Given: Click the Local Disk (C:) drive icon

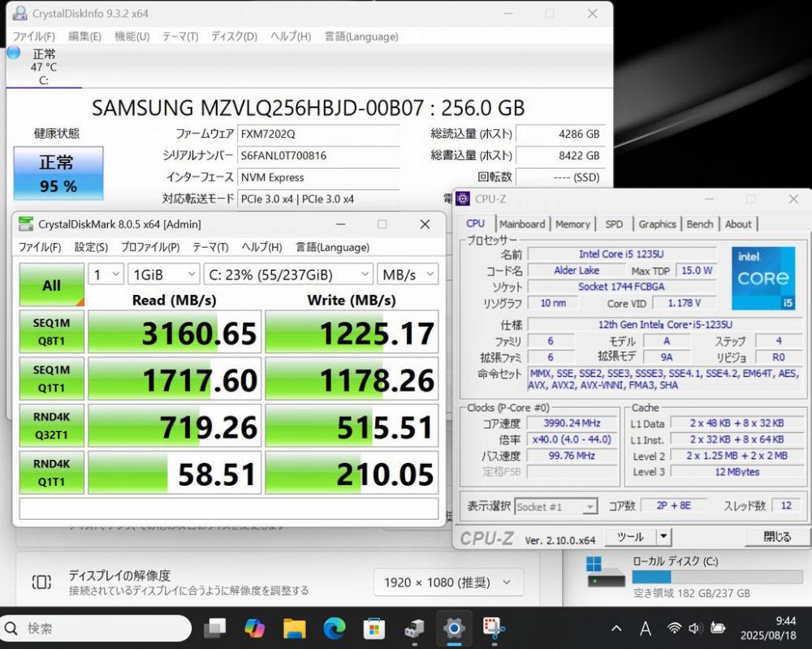Looking at the screenshot, I should coord(606,573).
